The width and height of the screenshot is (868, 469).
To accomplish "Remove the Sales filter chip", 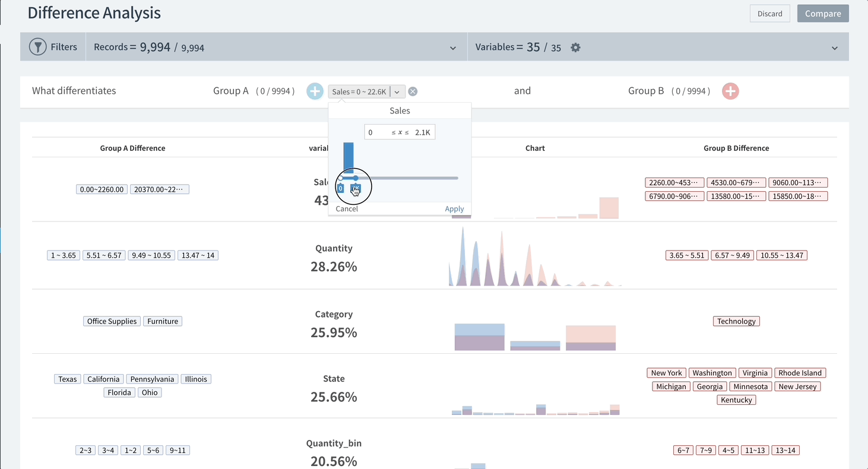I will click(413, 91).
